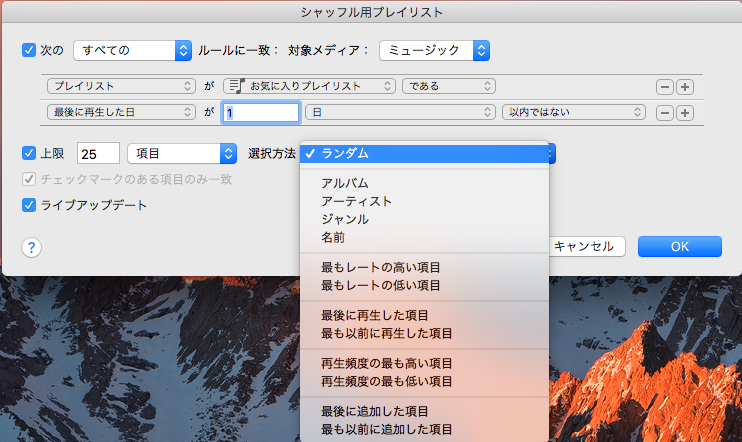The width and height of the screenshot is (742, 442).
Task: Open the お気に入りプレイリスト selector
Action: tap(308, 87)
